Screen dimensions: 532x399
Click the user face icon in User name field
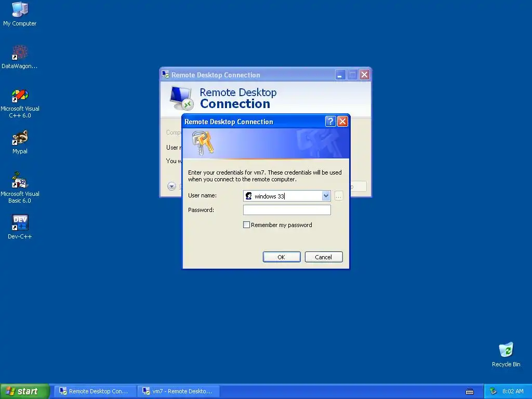[249, 196]
